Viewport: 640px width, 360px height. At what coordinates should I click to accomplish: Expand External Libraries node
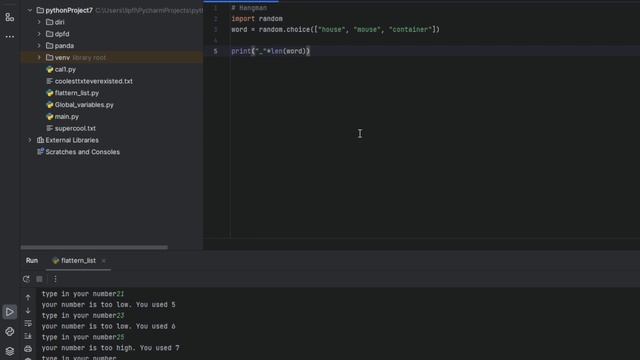(x=30, y=140)
